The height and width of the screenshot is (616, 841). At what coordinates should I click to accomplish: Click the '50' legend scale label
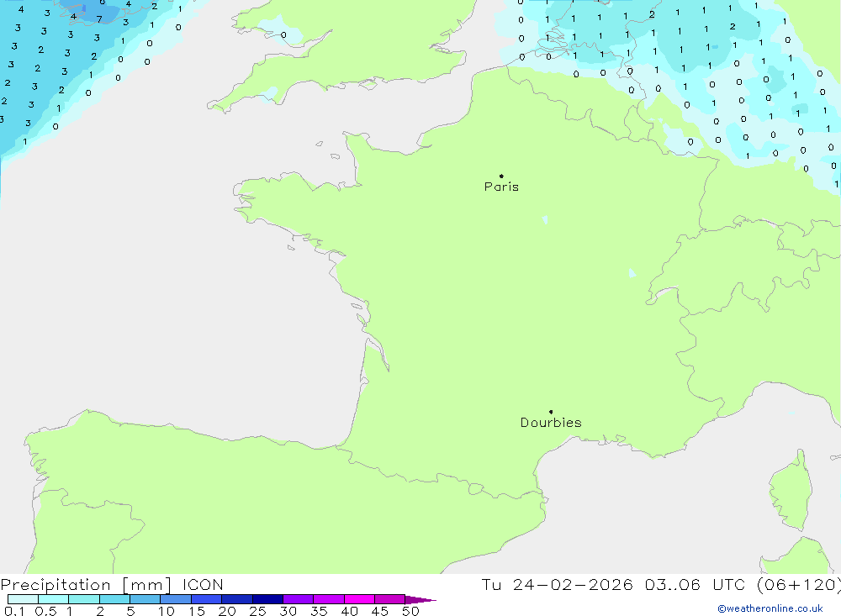tap(410, 611)
